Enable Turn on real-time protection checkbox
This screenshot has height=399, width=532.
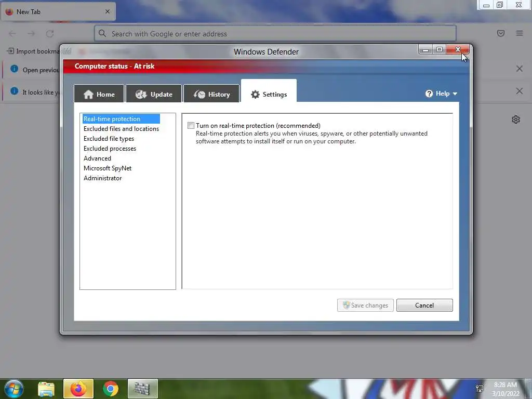(x=191, y=126)
